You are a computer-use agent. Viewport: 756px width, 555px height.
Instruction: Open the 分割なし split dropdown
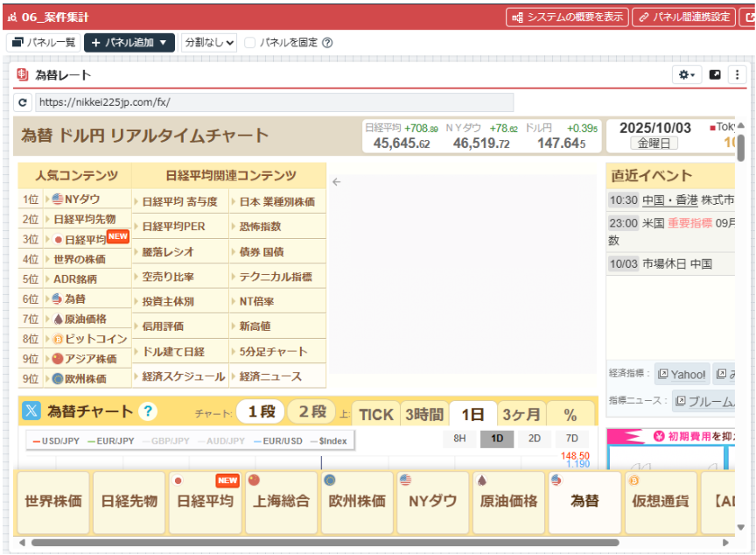point(208,42)
